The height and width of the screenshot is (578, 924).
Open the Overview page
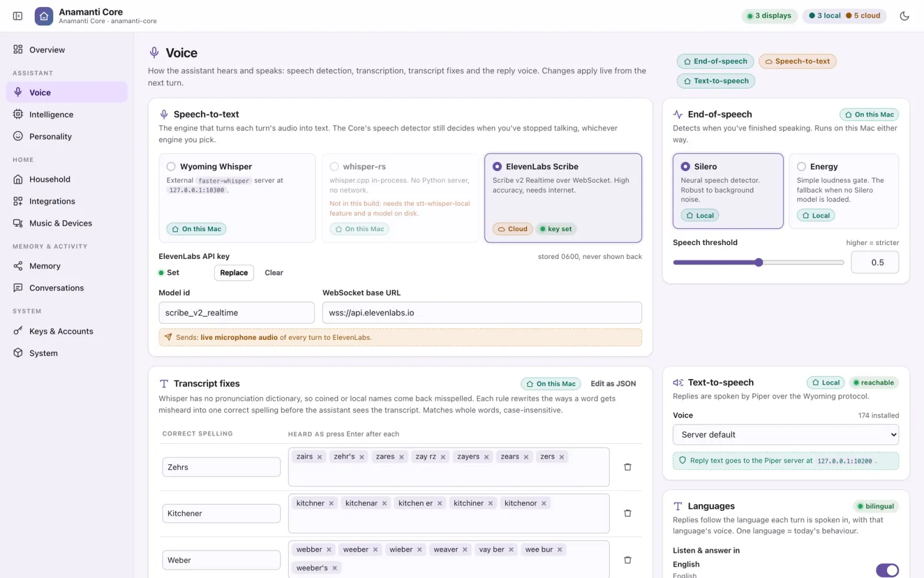coord(66,50)
